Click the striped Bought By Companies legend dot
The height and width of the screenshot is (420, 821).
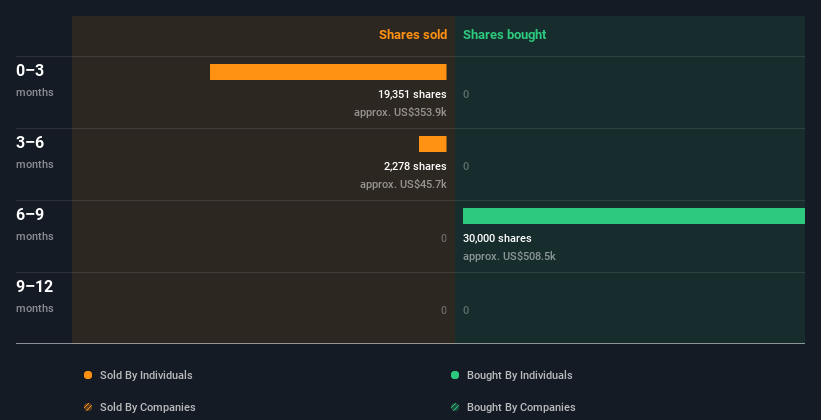pos(455,407)
